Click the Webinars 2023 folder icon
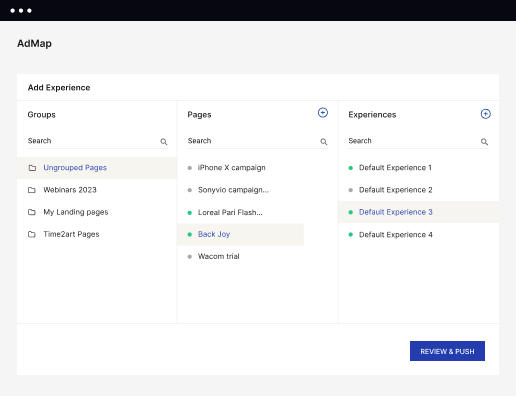Viewport: 516px width, 396px height. 32,190
